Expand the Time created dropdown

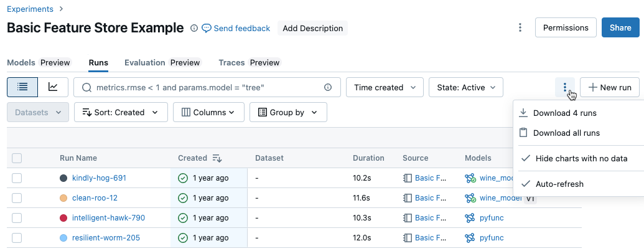(x=385, y=88)
